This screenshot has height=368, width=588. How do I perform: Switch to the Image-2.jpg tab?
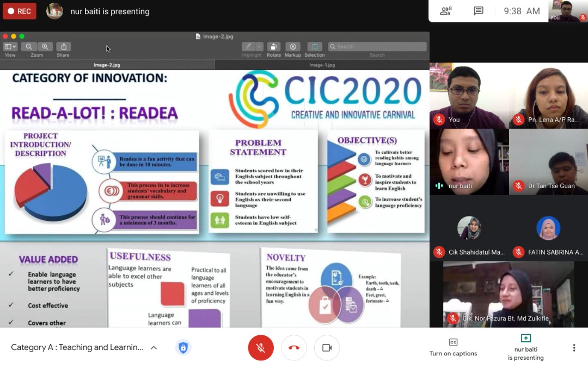pos(107,65)
